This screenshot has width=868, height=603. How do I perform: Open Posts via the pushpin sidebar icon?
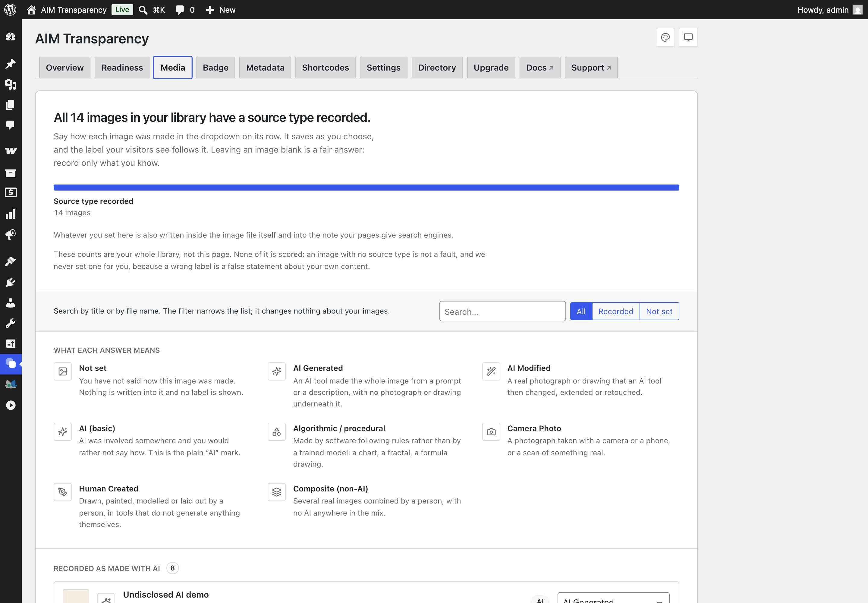click(11, 64)
